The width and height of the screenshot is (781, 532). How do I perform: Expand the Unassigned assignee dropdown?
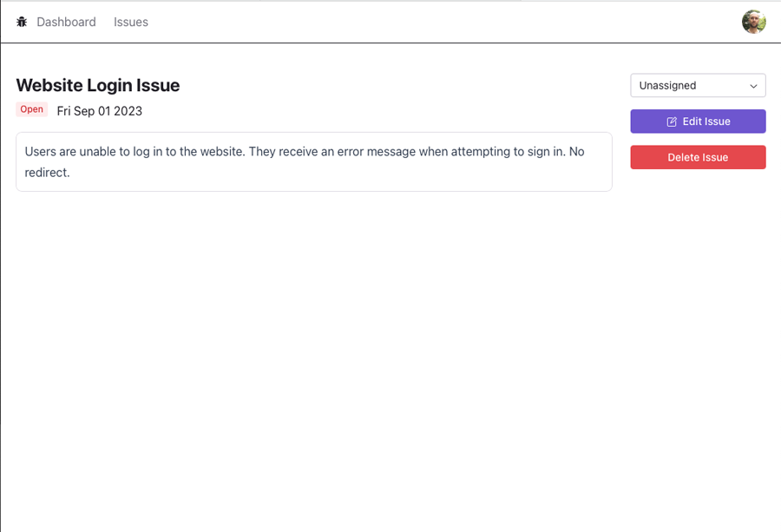pyautogui.click(x=698, y=85)
